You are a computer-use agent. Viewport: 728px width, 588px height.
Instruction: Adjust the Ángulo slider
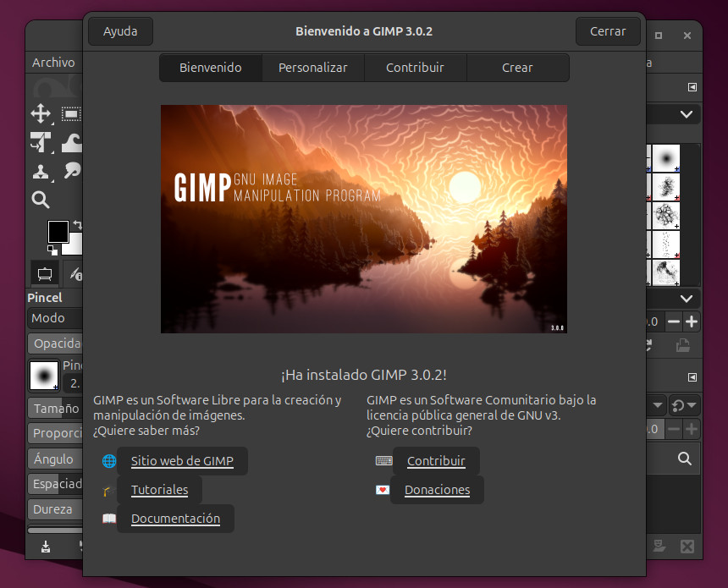[x=55, y=459]
